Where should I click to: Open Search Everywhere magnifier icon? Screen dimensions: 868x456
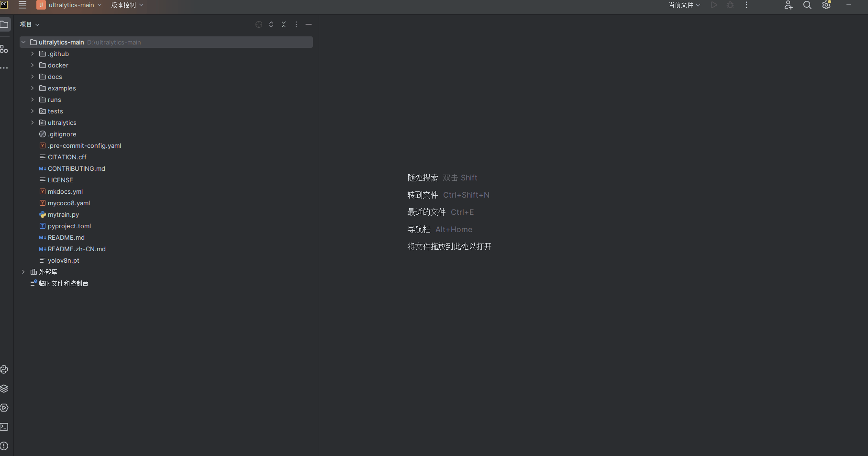807,5
